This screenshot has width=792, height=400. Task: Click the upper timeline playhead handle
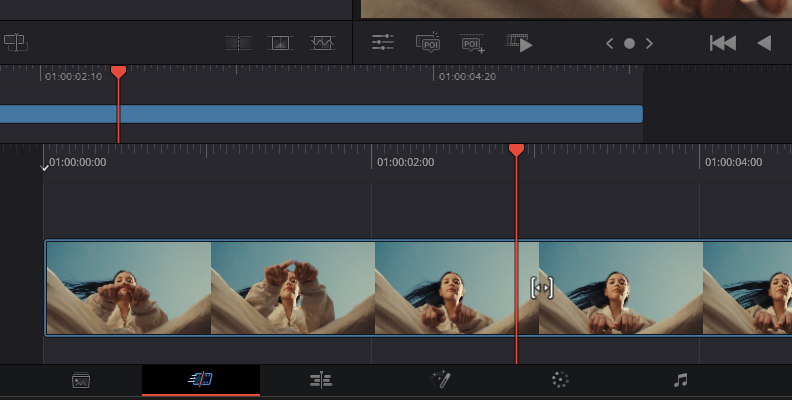click(x=118, y=72)
